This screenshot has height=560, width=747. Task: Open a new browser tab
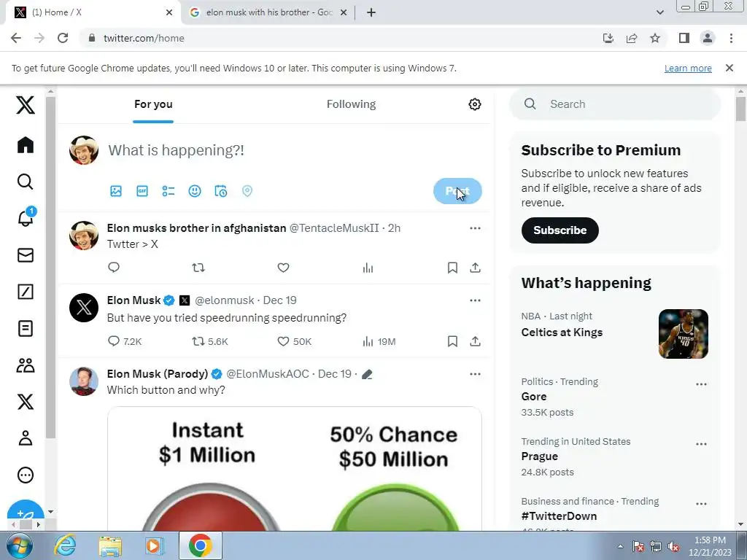[x=371, y=12]
